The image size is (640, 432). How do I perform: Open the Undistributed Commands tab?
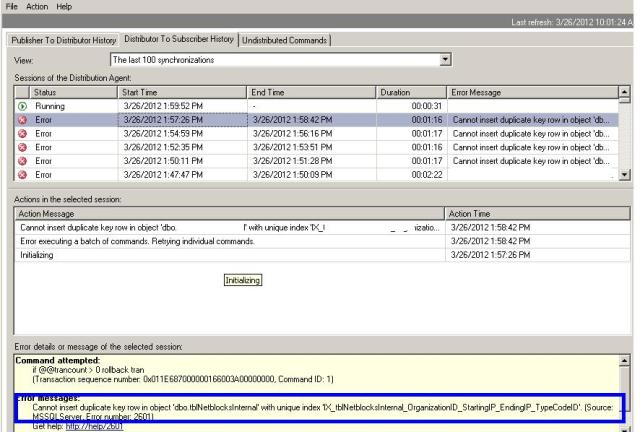[284, 40]
